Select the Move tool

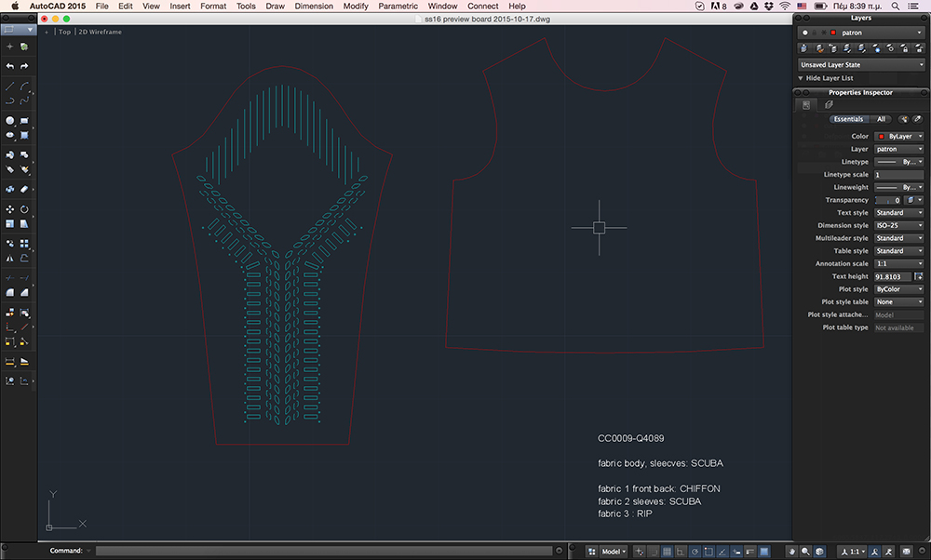(x=9, y=209)
